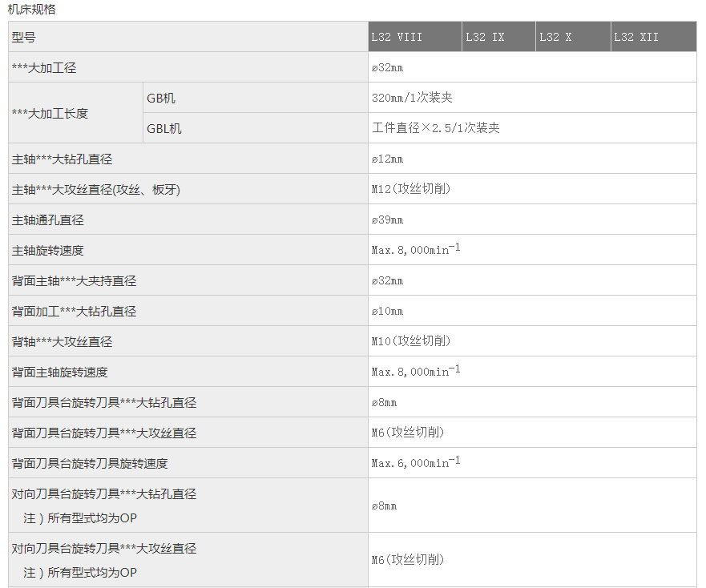Select the GBL机 sub-row label
Viewport: 706px width, 588px height.
(x=164, y=128)
